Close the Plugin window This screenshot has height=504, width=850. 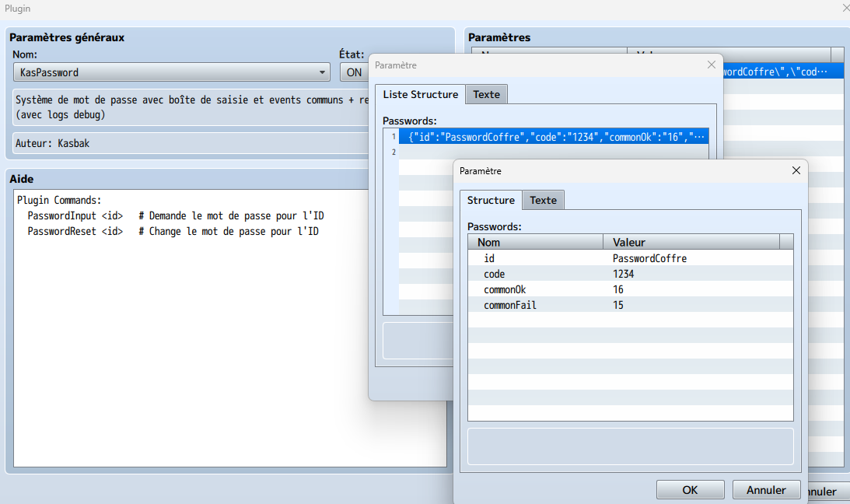pyautogui.click(x=845, y=8)
